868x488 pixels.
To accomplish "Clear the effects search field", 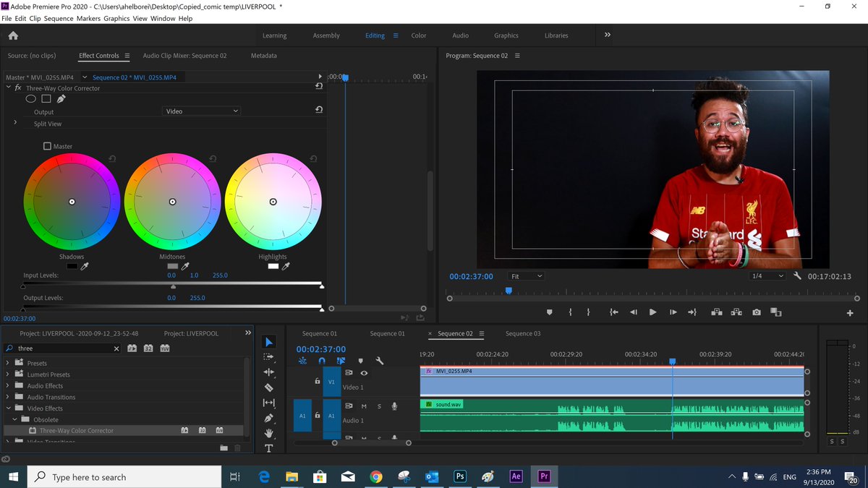I will (x=116, y=348).
